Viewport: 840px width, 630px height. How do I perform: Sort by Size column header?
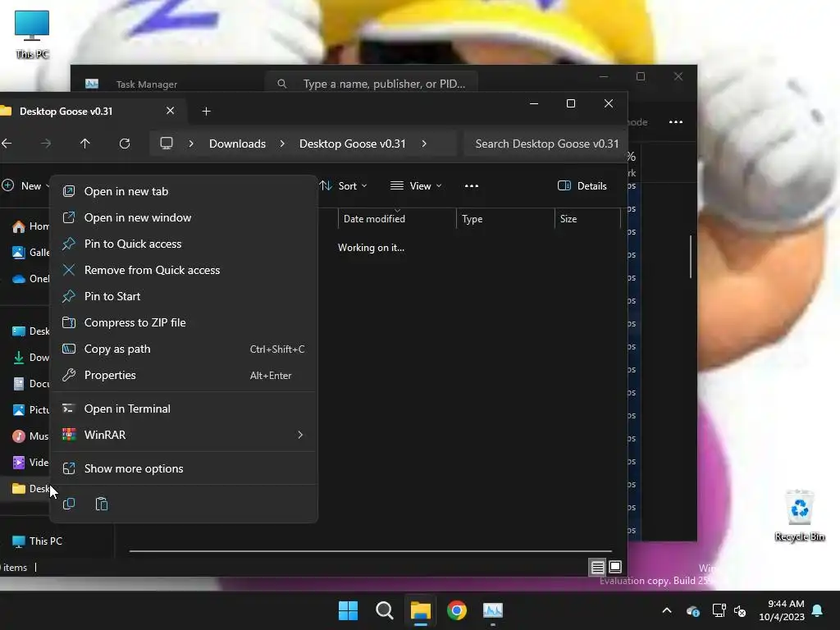(587, 218)
